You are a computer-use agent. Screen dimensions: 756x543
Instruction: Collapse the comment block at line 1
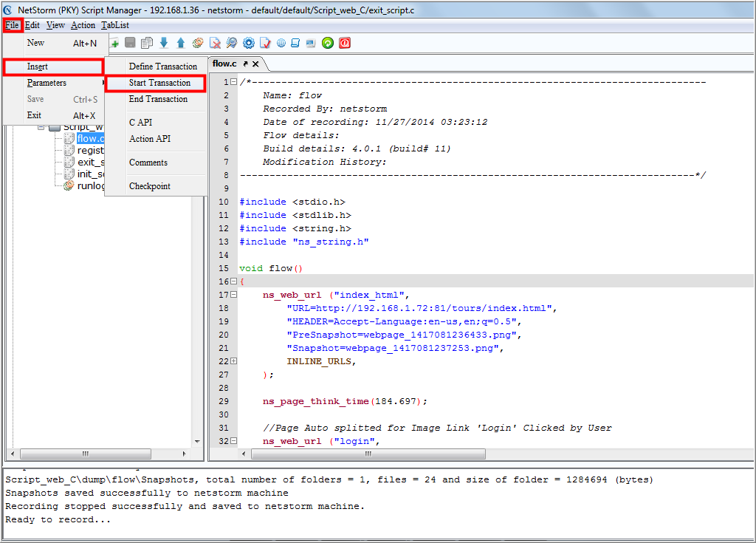234,82
